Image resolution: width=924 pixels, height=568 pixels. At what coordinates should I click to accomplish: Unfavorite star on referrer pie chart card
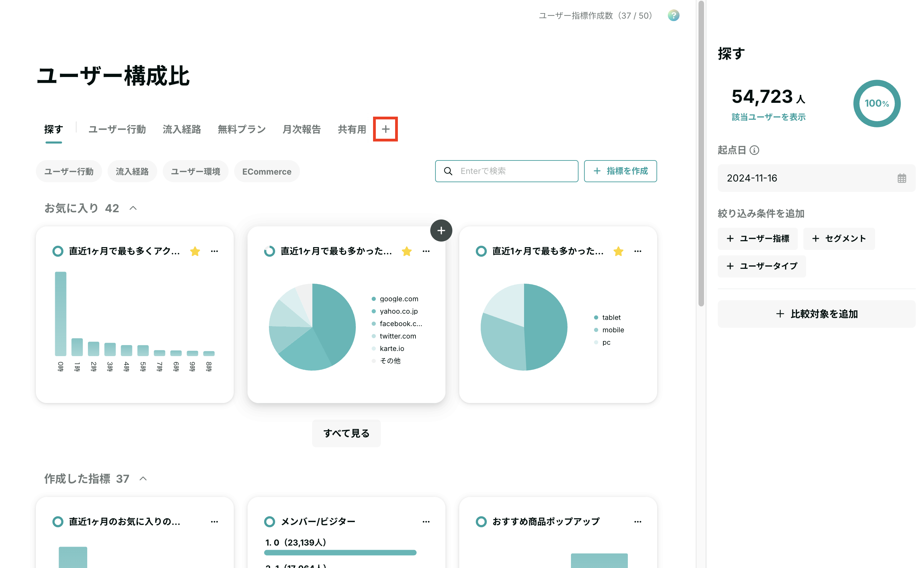coord(406,251)
